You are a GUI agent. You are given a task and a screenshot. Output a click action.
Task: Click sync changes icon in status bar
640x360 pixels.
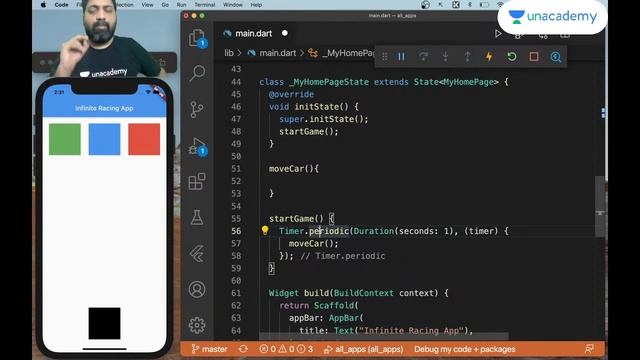243,349
